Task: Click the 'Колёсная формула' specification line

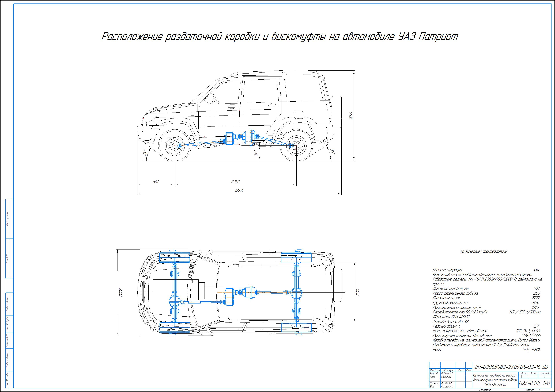Action: (447, 270)
